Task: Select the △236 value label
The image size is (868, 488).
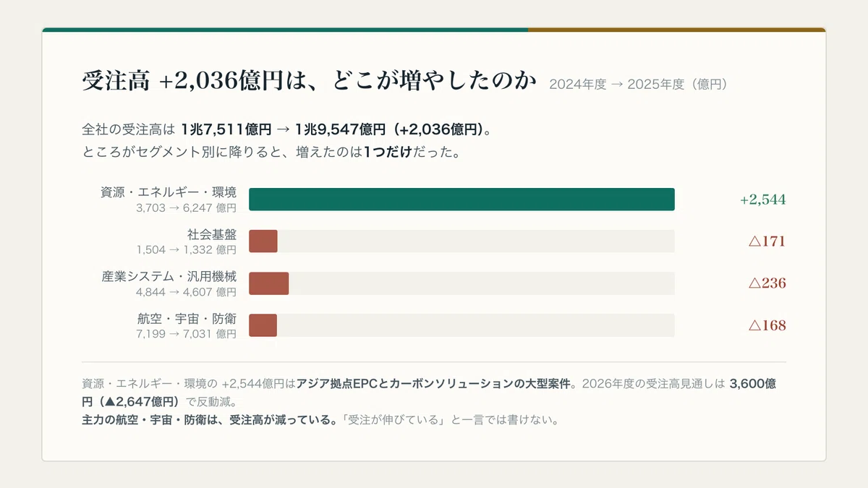Action: [x=767, y=283]
